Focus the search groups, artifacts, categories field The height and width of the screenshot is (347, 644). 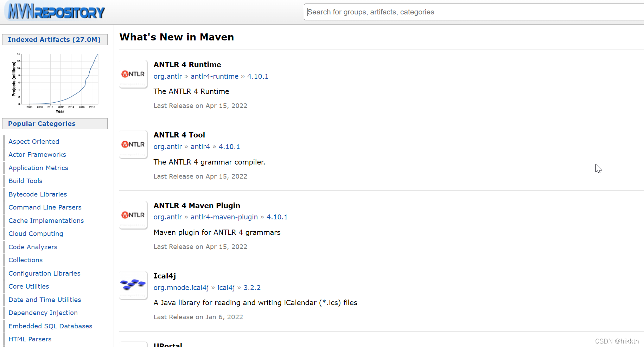pyautogui.click(x=474, y=12)
